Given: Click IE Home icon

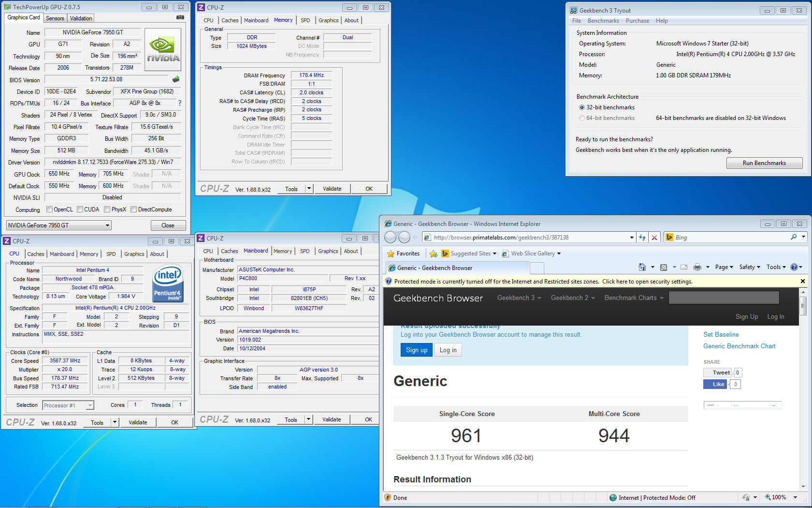Looking at the screenshot, I should coord(642,267).
